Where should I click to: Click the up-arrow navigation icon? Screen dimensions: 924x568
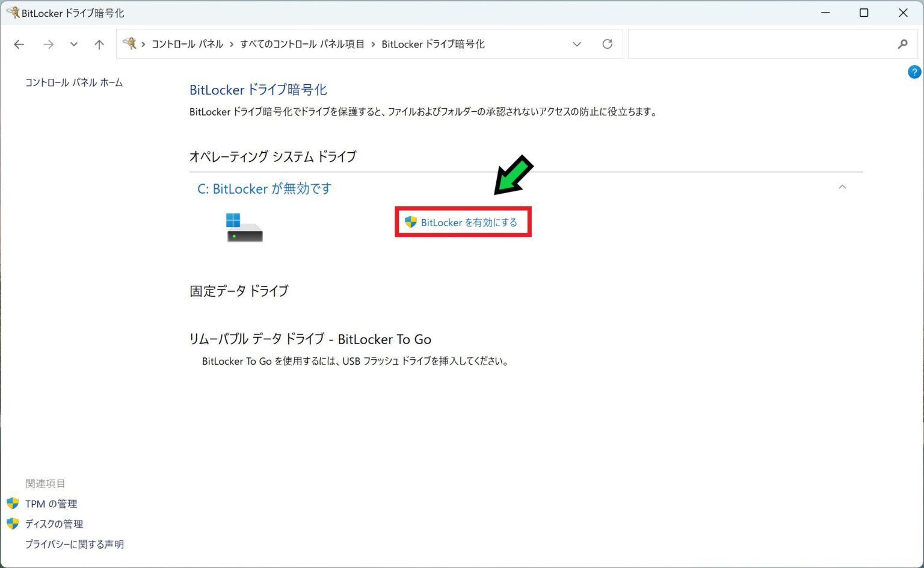pyautogui.click(x=99, y=44)
